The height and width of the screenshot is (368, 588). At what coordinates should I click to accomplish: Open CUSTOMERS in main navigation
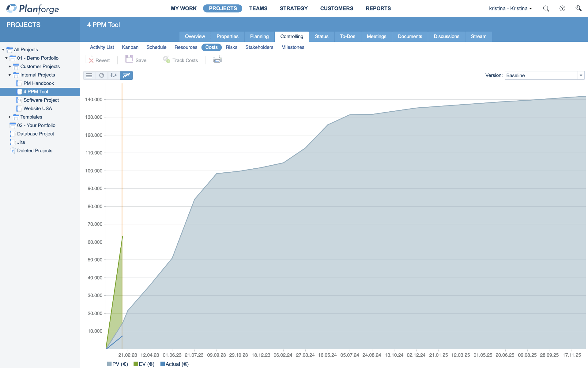pos(337,9)
